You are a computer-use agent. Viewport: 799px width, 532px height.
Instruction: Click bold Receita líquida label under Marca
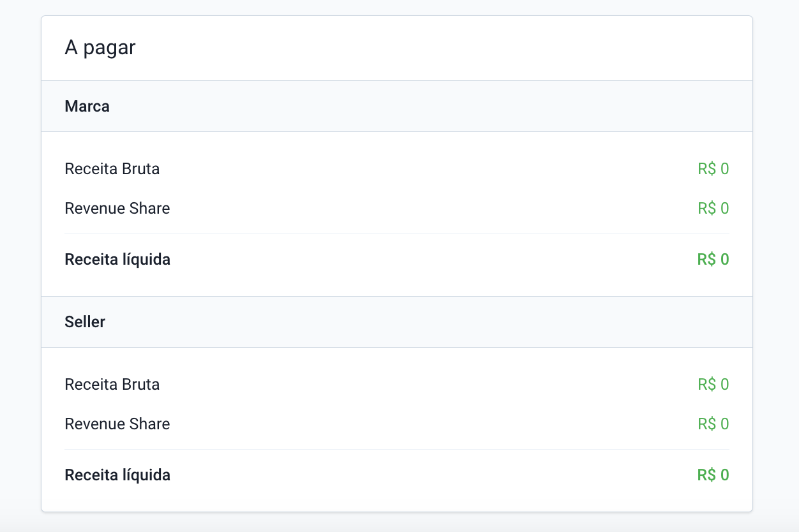(117, 260)
